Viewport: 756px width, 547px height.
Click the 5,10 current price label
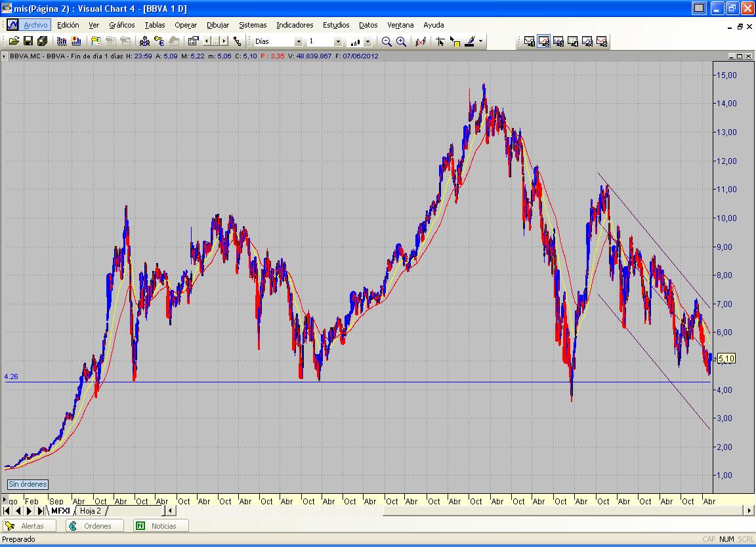[x=726, y=359]
